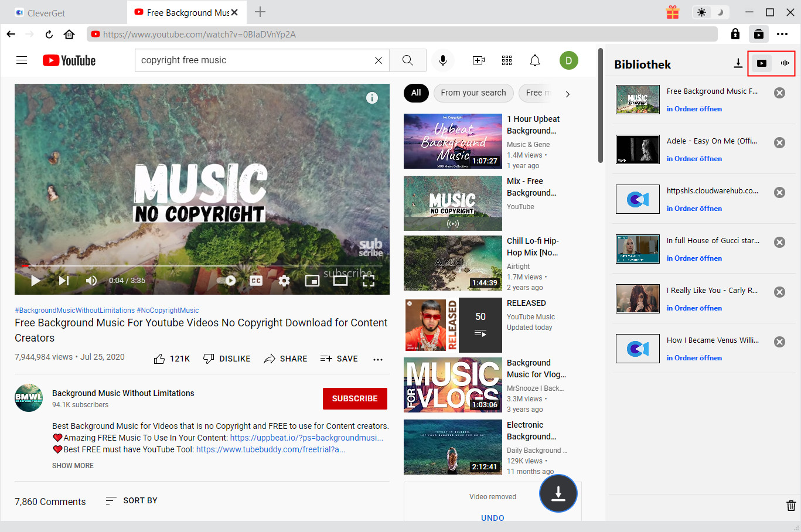Open folder for Adele - Easy On Me
Screen dimensions: 801x532
pos(694,159)
